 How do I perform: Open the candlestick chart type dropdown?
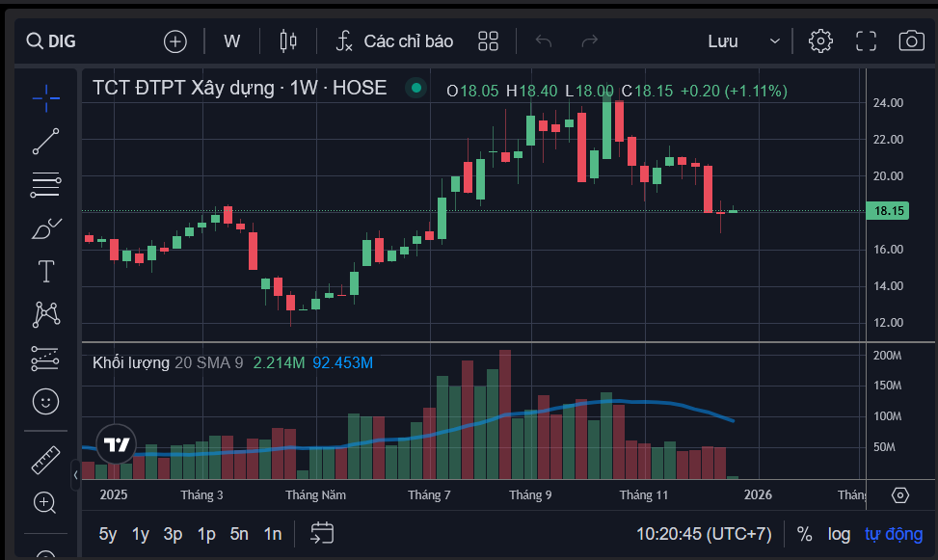(287, 40)
